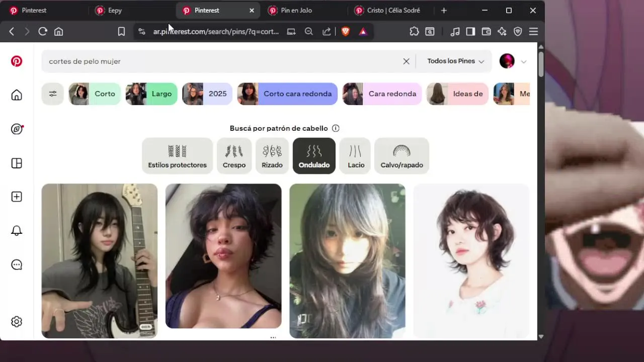644x362 pixels.
Task: Click the info icon next to hair pattern
Action: 336,128
